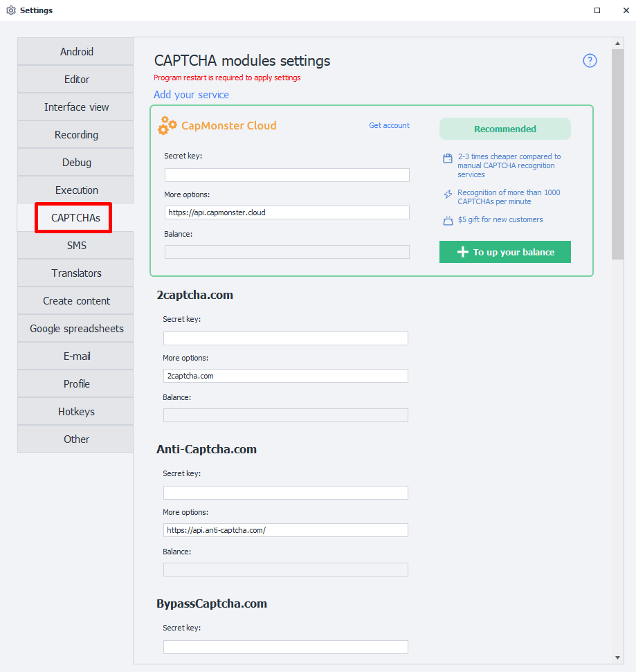Close the Settings window
The width and height of the screenshot is (636, 672).
(625, 10)
